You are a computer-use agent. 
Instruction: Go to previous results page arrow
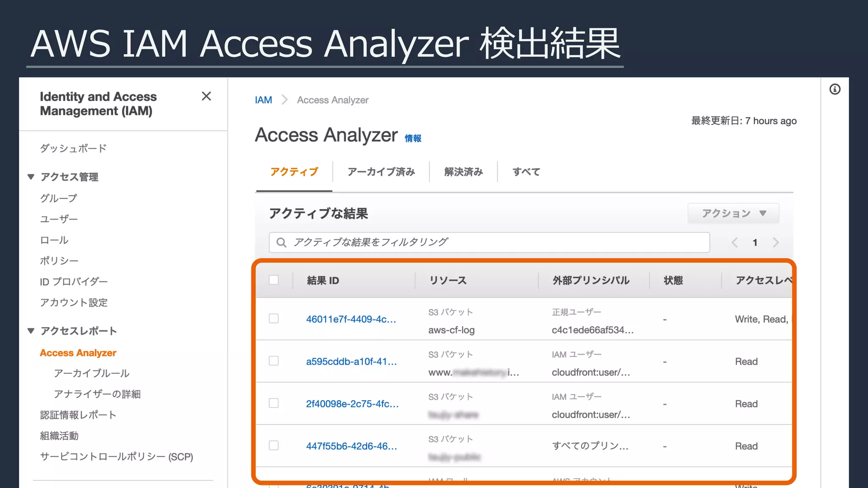click(734, 242)
